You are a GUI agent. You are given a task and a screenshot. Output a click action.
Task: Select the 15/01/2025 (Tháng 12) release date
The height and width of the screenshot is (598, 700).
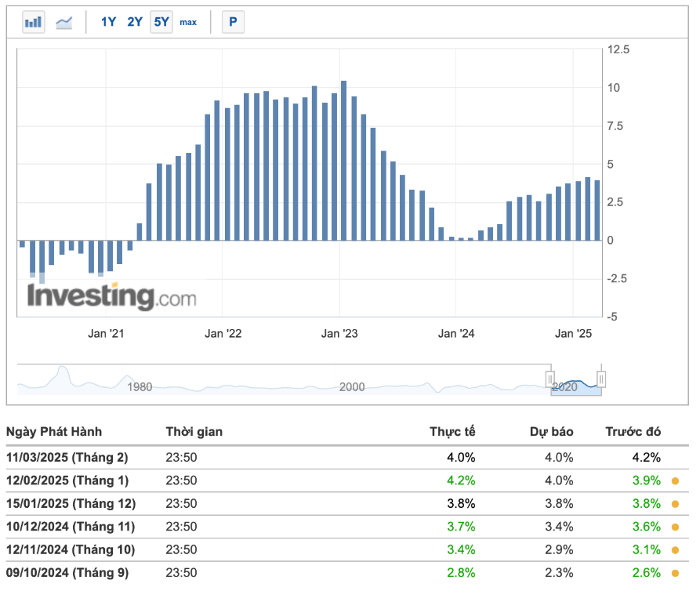point(71,504)
